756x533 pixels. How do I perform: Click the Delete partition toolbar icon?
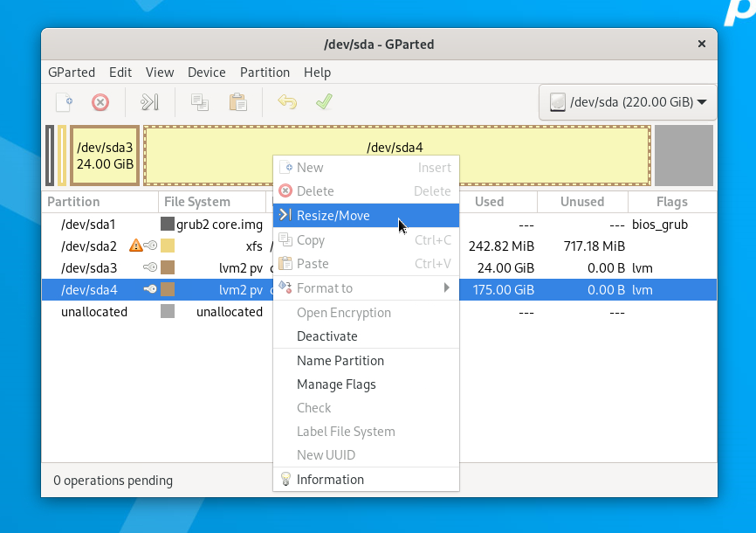coord(100,102)
